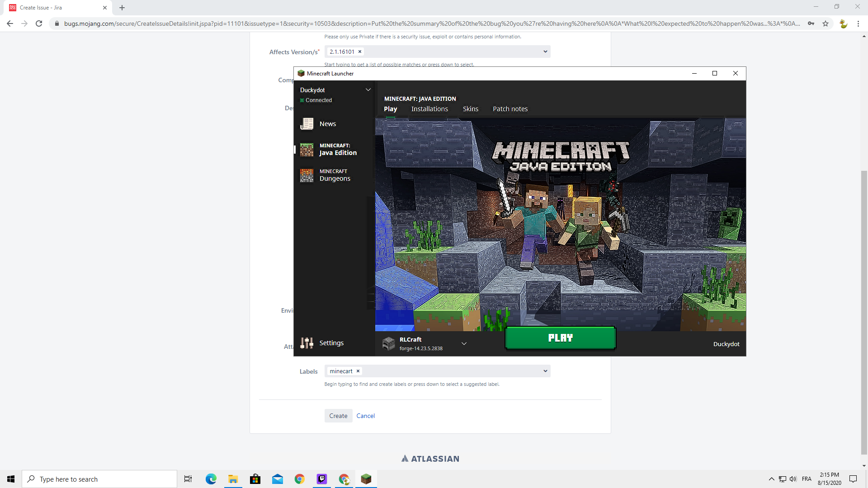Open the Affects Version/s dropdown arrow
Screen dimensions: 868x488
(545, 52)
